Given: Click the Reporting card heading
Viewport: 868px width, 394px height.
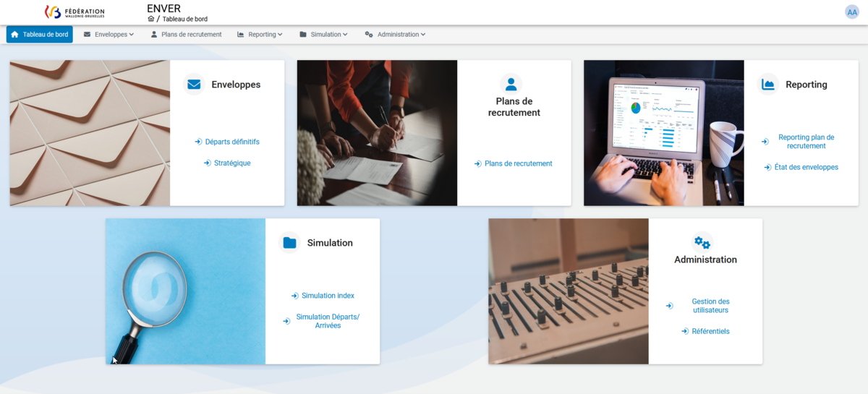Looking at the screenshot, I should click(807, 85).
